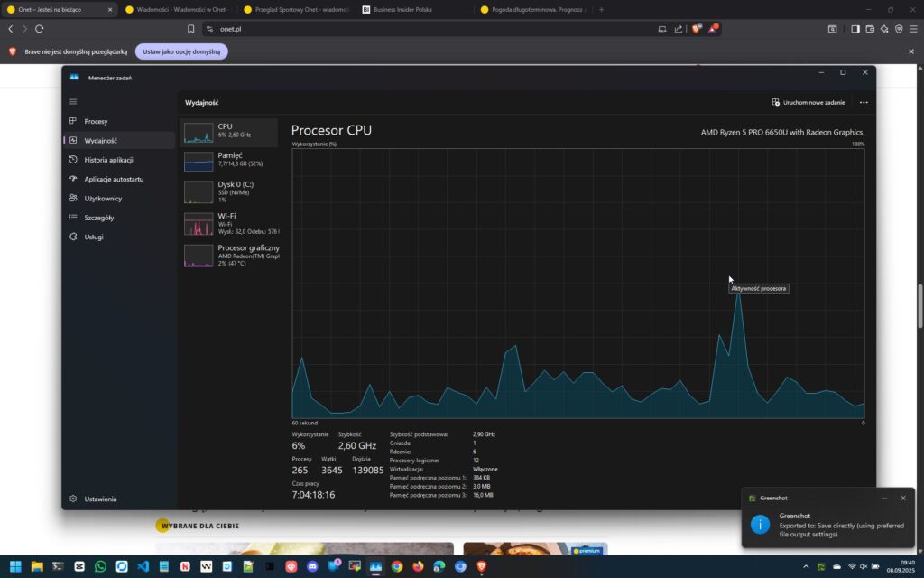Dismiss the Greenshot notification
The height and width of the screenshot is (578, 924).
click(902, 498)
